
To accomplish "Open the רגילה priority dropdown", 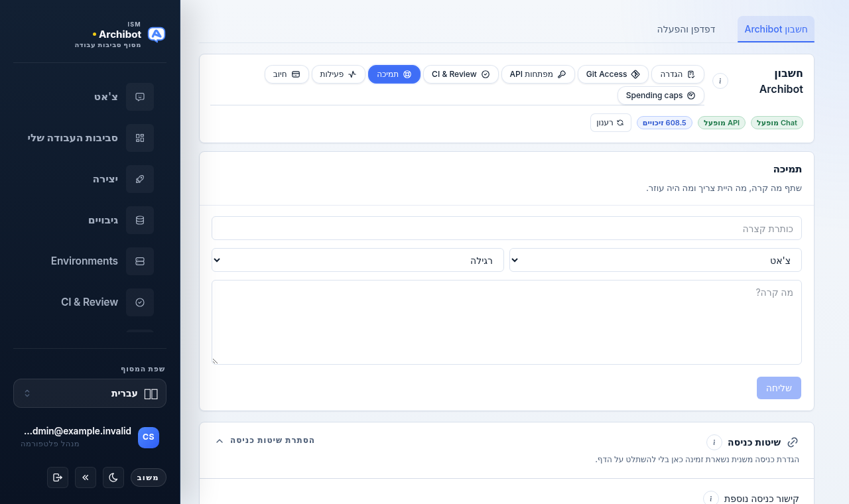I will click(x=358, y=260).
